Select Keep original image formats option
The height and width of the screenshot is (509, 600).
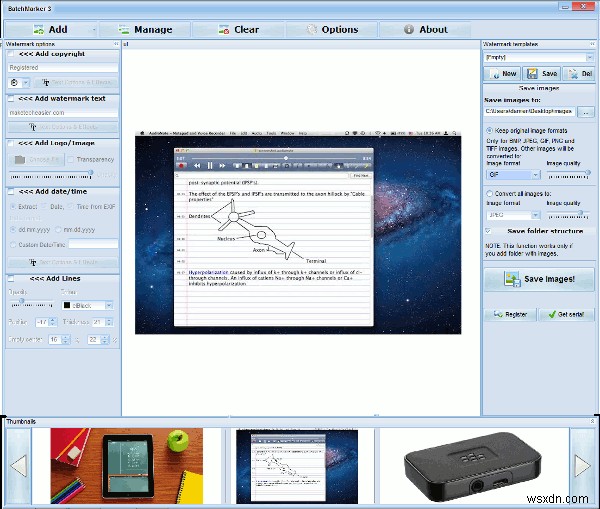click(x=489, y=131)
